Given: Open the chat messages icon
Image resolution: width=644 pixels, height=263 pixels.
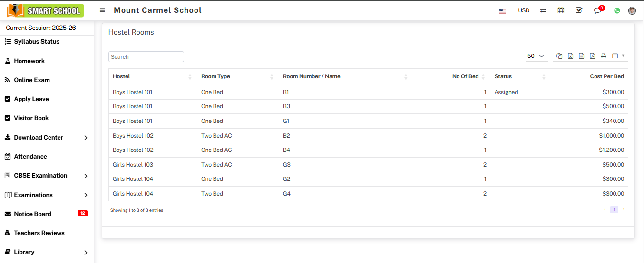Looking at the screenshot, I should point(597,10).
